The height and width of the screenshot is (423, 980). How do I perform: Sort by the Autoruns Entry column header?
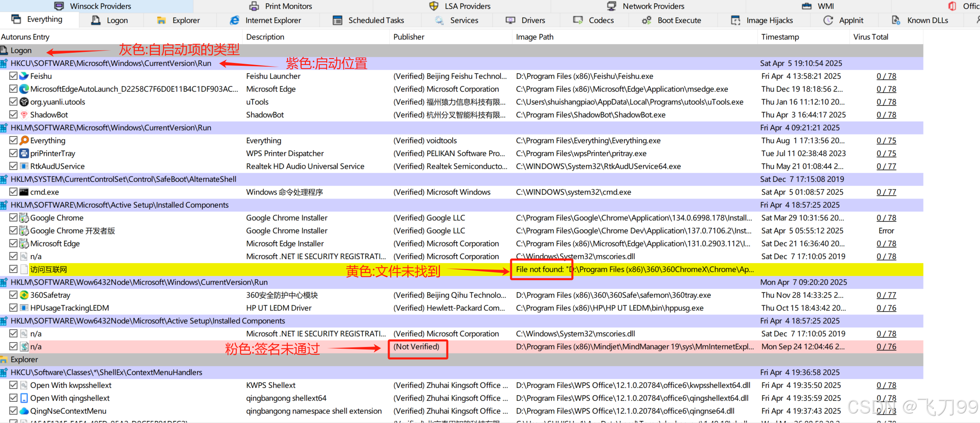point(122,37)
